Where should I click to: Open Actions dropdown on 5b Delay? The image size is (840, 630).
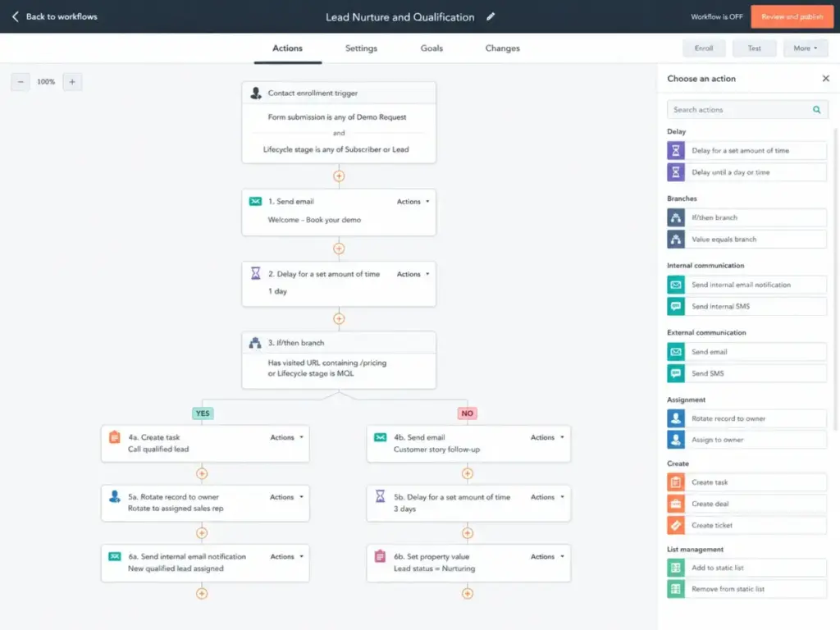(x=547, y=497)
